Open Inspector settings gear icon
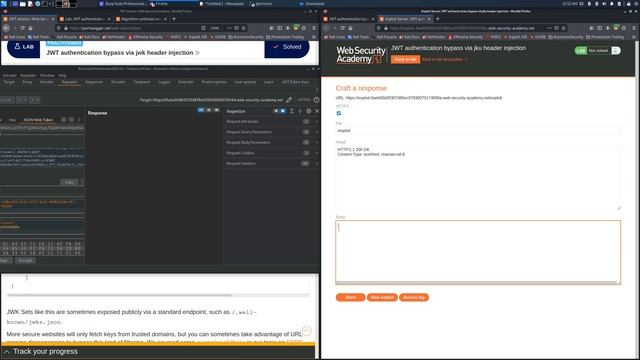The width and height of the screenshot is (640, 360). click(x=309, y=111)
